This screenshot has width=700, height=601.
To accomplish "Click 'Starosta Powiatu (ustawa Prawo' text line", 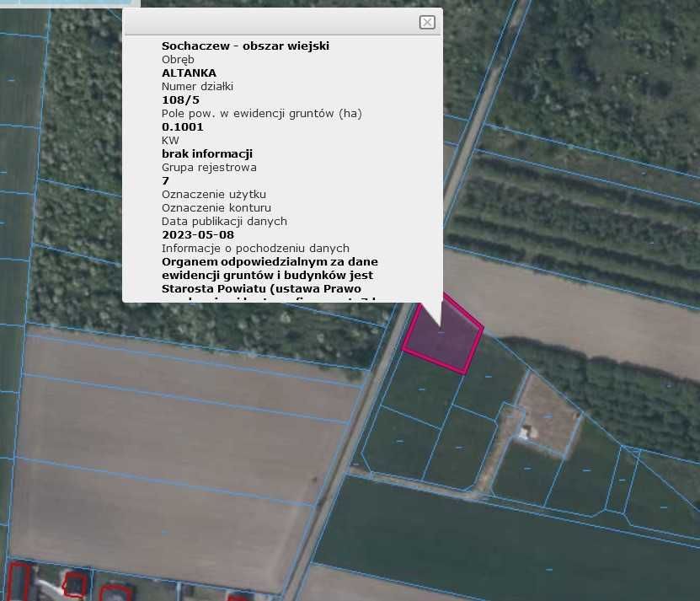I will pyautogui.click(x=261, y=288).
